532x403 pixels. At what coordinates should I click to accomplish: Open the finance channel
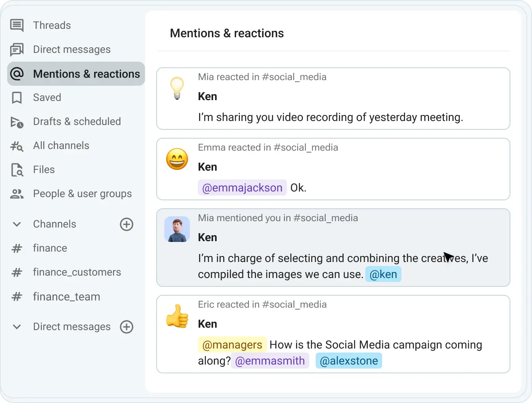pyautogui.click(x=76, y=248)
